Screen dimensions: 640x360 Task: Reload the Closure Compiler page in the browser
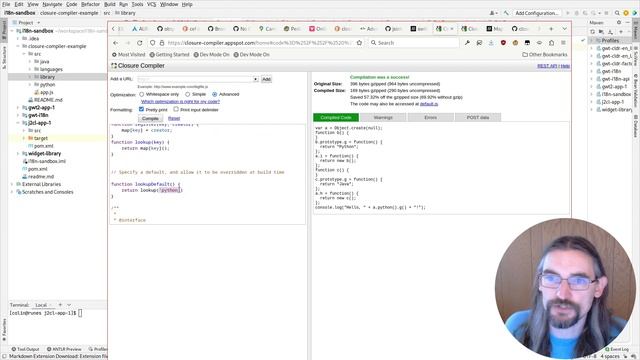140,43
